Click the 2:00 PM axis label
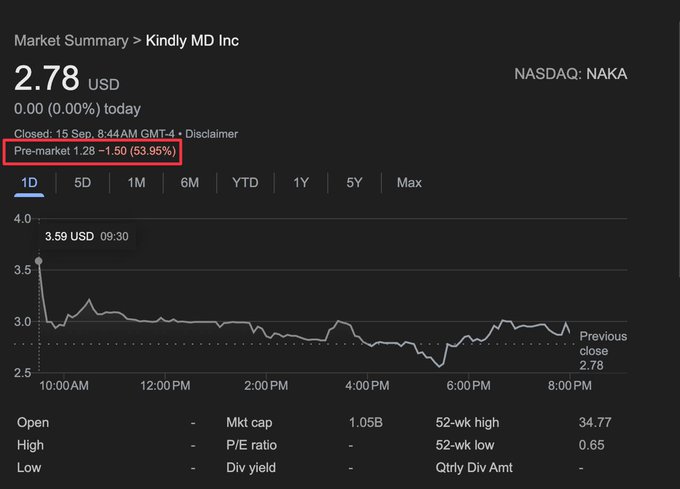Viewport: 680px width, 489px height. (x=266, y=386)
